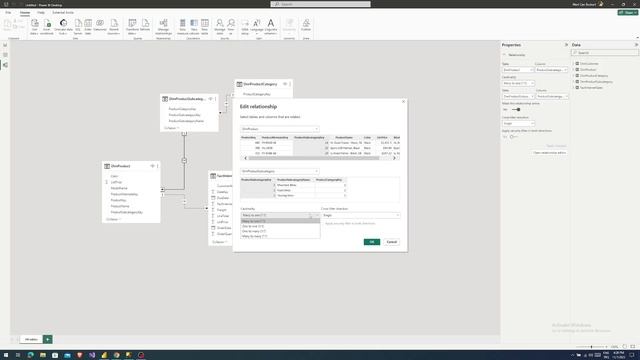
Task: Click Apply changes in Properties pane
Action: (556, 146)
